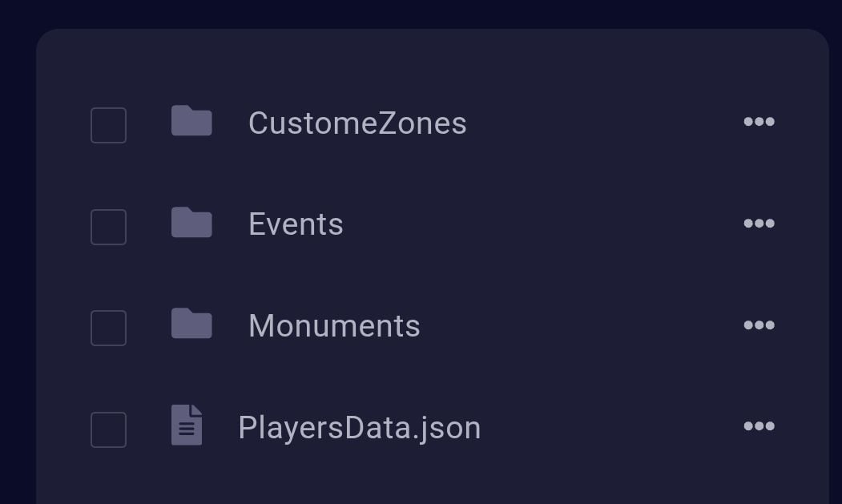The image size is (842, 504).
Task: Open the three-dot menu for Events
Action: (759, 224)
